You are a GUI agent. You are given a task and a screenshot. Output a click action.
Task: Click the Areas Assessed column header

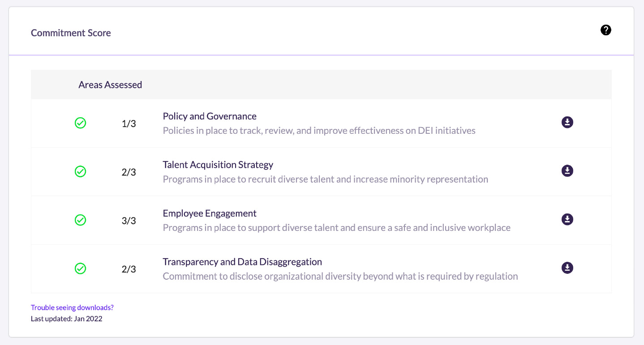click(x=110, y=85)
